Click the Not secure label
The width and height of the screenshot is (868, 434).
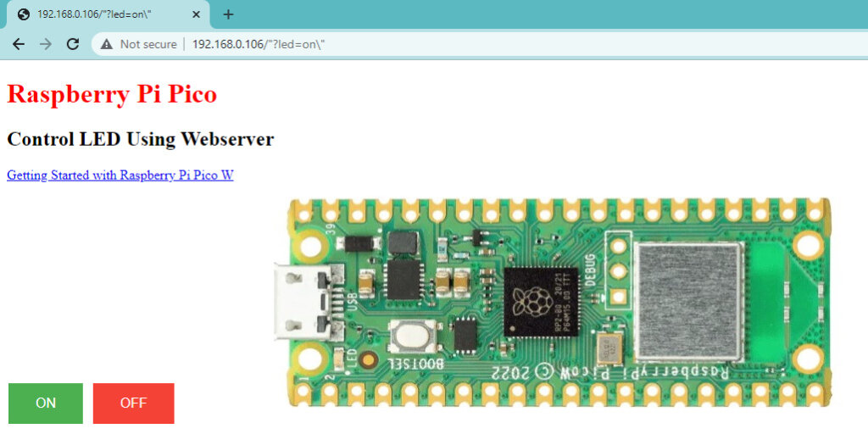tap(148, 44)
